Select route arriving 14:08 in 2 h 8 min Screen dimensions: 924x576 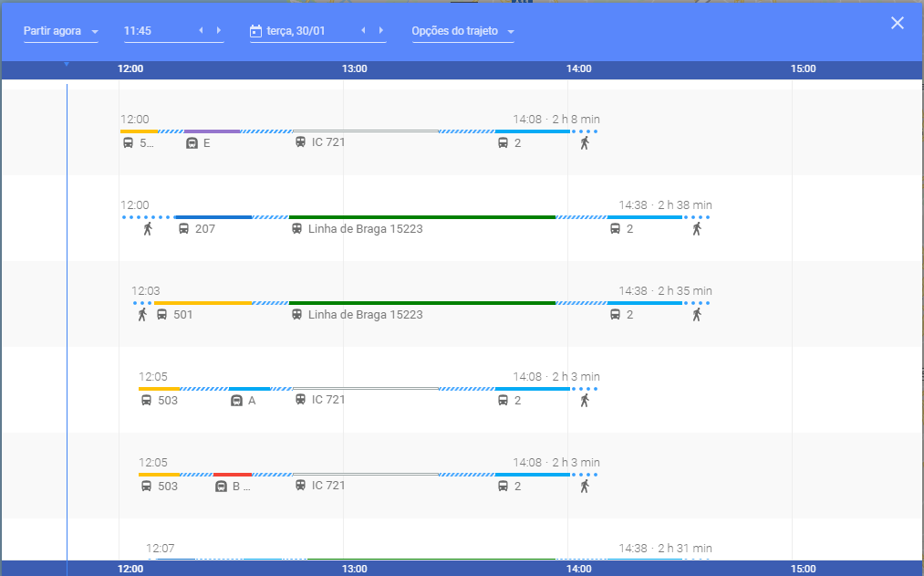555,120
